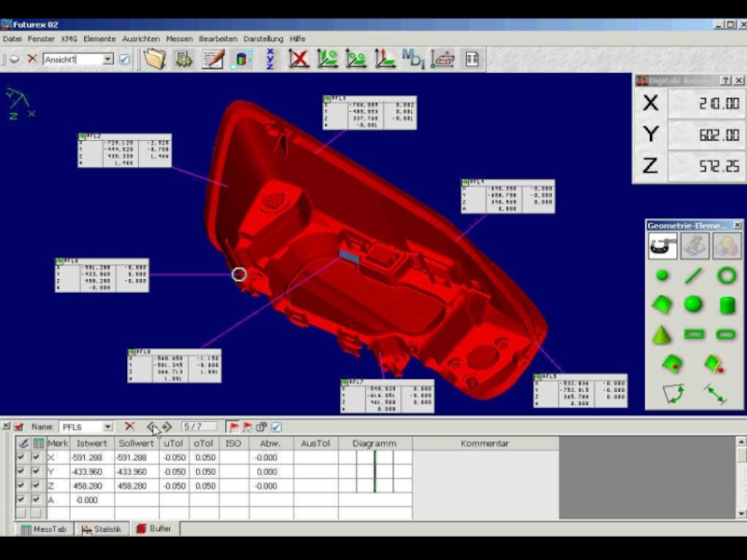This screenshot has height=560, width=747.
Task: Click the distance measurement icon
Action: click(715, 393)
